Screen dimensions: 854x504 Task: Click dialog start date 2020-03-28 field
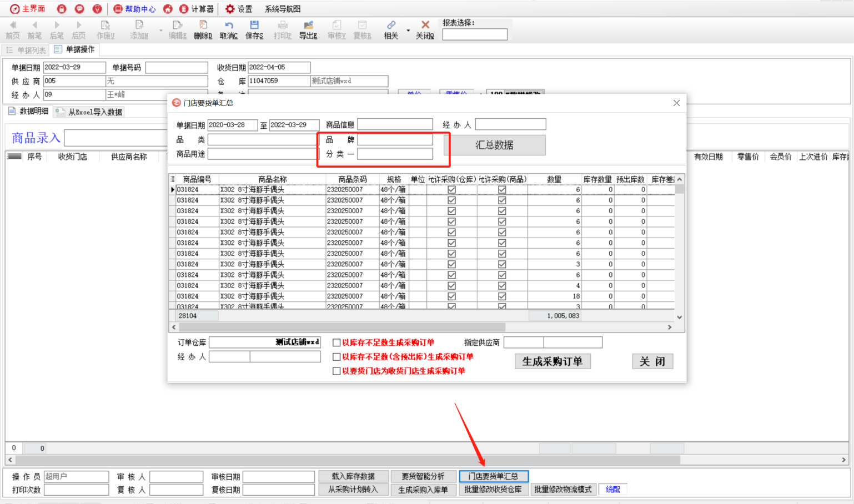(x=233, y=125)
